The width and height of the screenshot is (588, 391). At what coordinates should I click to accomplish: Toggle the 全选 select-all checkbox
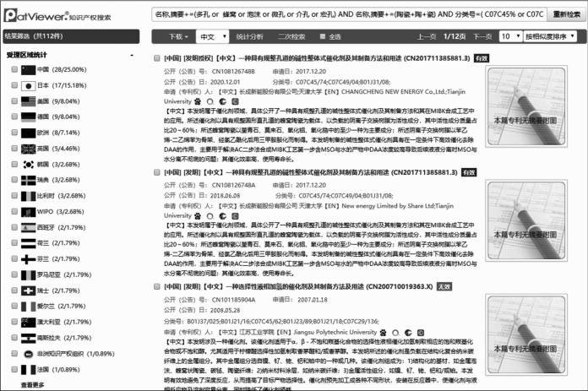point(323,37)
